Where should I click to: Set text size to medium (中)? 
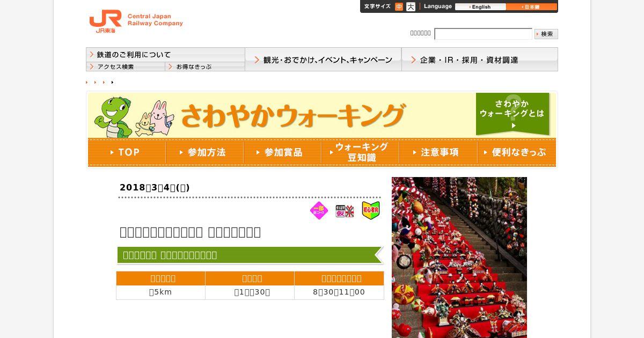pyautogui.click(x=399, y=7)
